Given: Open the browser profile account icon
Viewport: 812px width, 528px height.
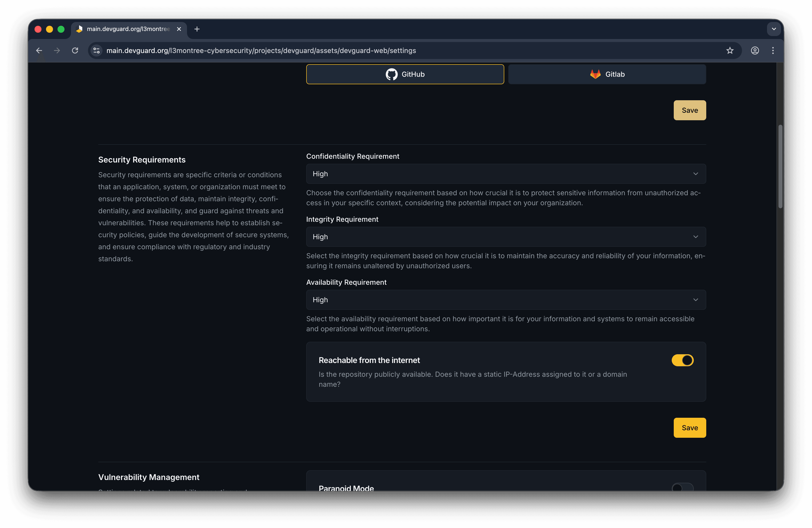Looking at the screenshot, I should 755,50.
